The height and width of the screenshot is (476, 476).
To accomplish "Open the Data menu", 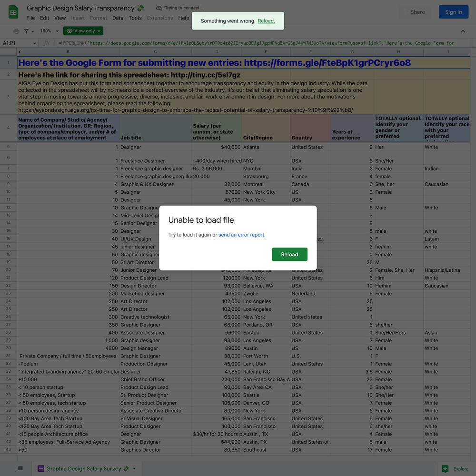I will pos(118,18).
